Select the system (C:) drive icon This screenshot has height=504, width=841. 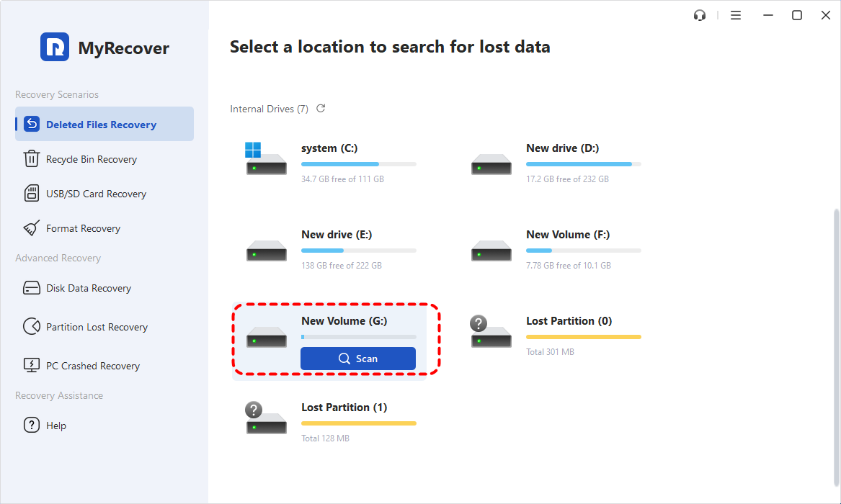point(266,161)
